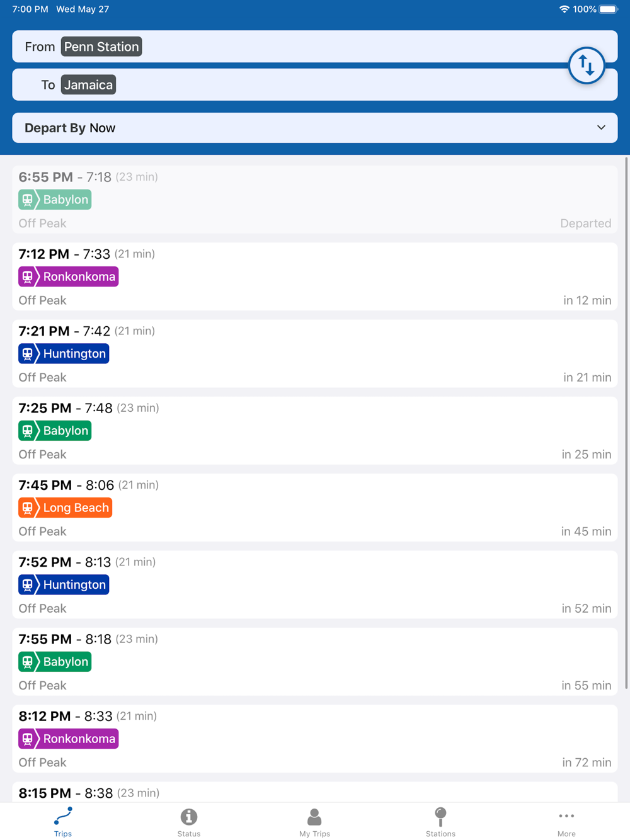Open the Status tab

188,822
